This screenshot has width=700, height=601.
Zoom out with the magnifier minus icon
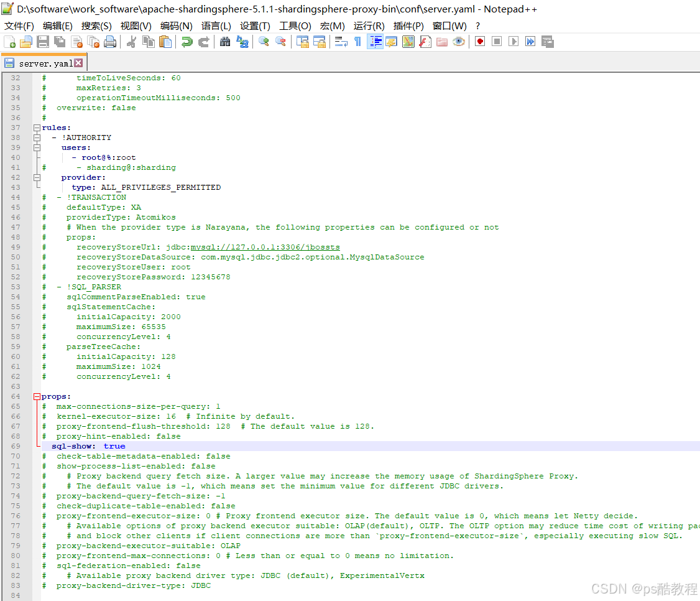pyautogui.click(x=280, y=42)
